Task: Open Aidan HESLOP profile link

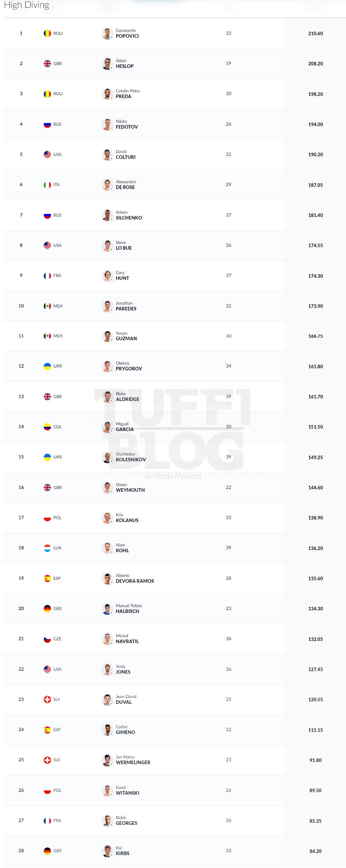Action: pos(125,64)
